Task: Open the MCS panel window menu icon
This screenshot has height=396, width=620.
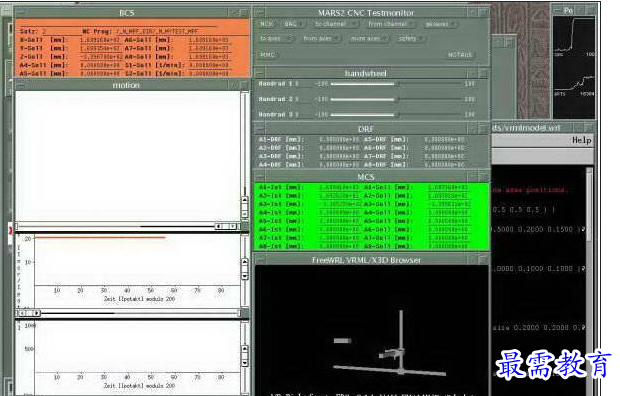Action: (x=259, y=177)
